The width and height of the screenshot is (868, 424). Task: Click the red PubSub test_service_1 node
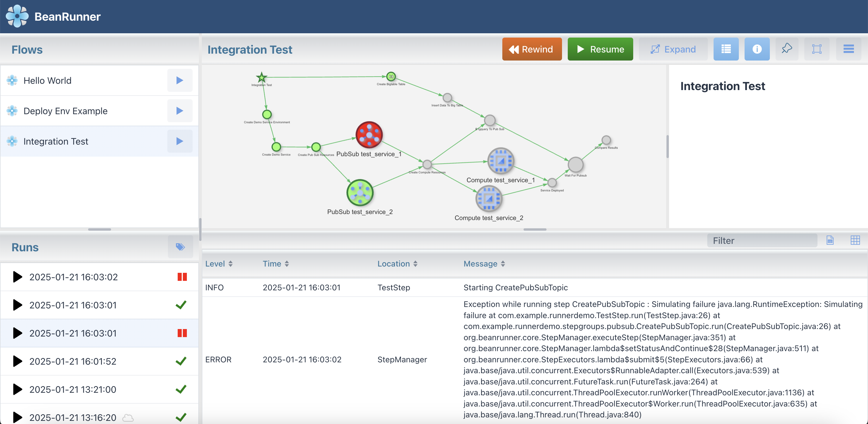click(x=369, y=135)
